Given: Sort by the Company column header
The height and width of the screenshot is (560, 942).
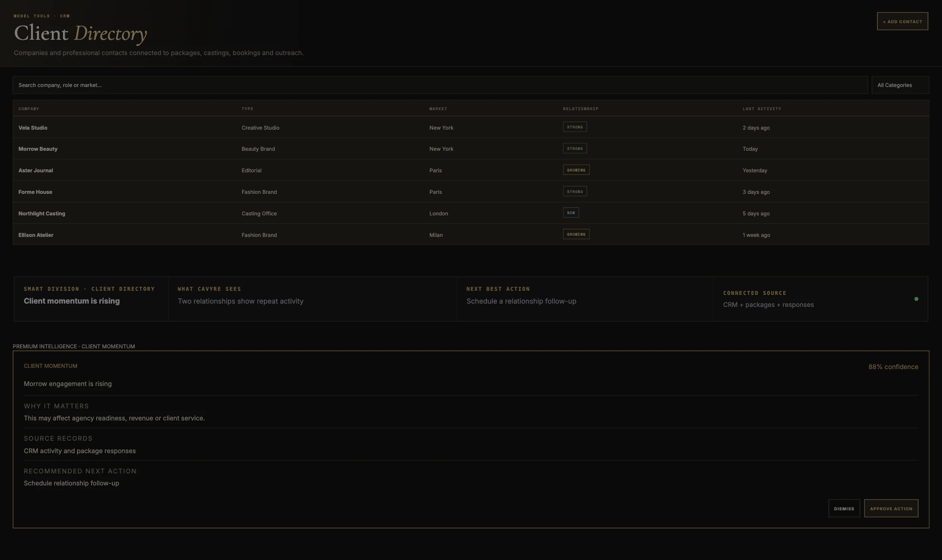Looking at the screenshot, I should pos(29,109).
